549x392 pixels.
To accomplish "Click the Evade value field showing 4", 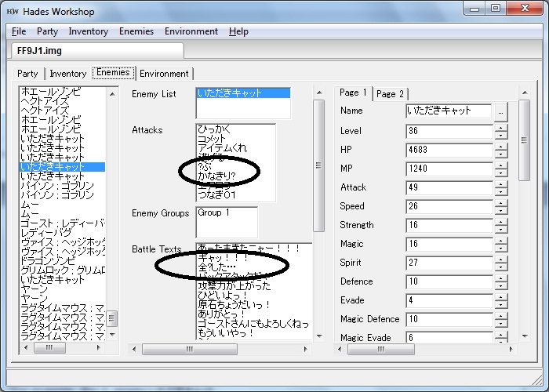I will (449, 300).
